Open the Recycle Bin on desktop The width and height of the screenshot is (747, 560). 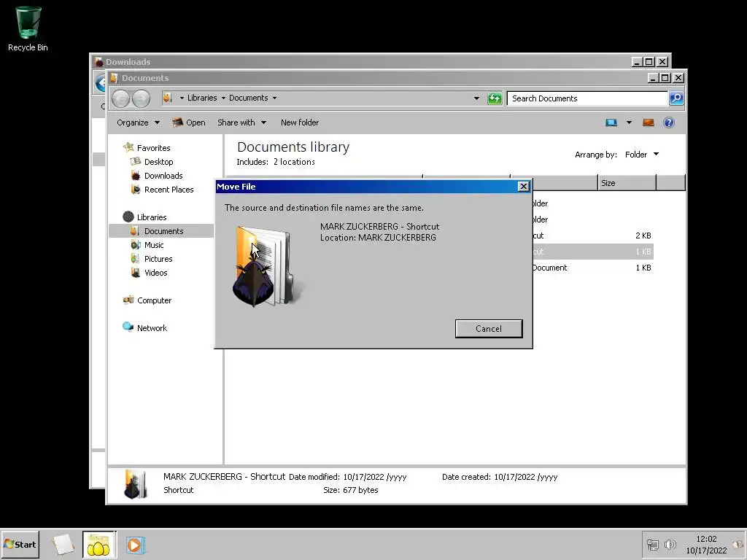(x=28, y=28)
